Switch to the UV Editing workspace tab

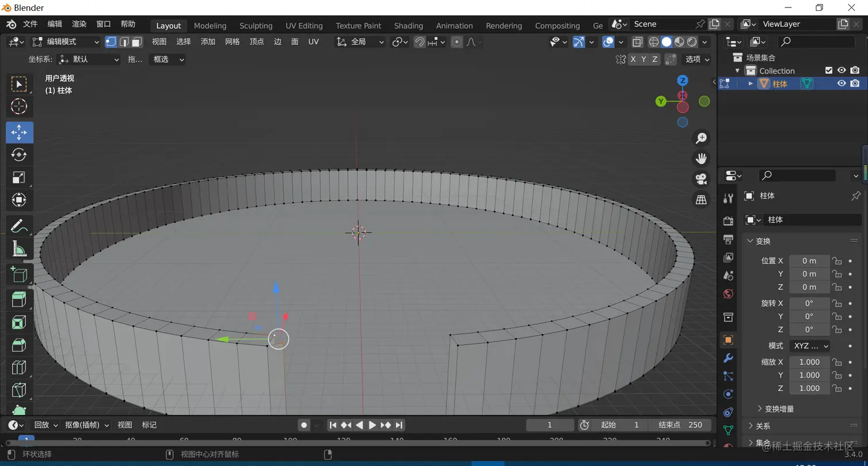tap(304, 26)
